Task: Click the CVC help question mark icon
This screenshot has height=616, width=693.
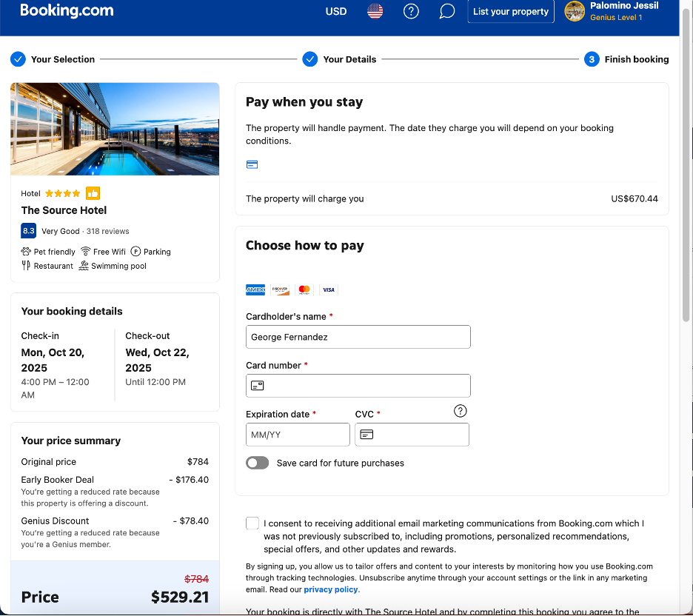Action: [461, 411]
